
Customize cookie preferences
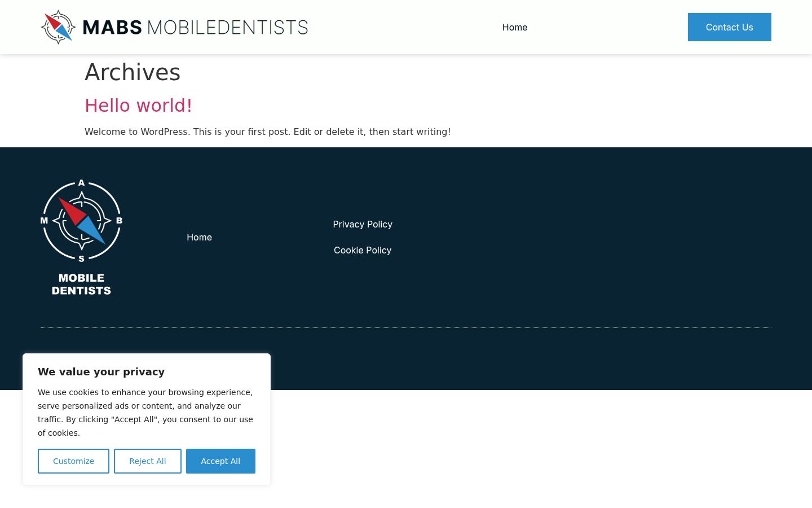point(73,461)
